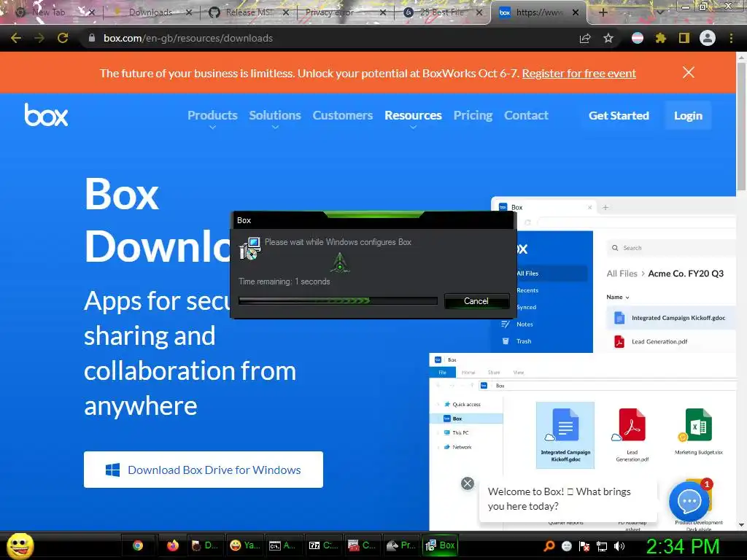Screen dimensions: 747x560
Task: Open Firefox from the taskbar
Action: click(x=172, y=545)
